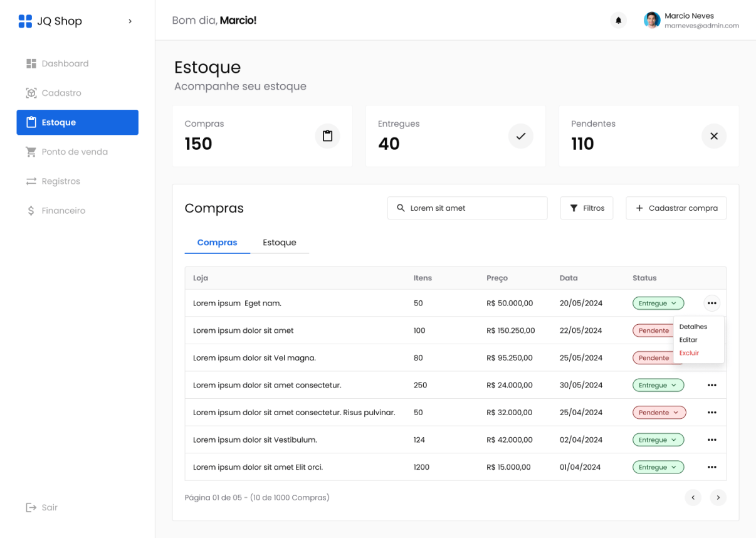Open Pendente status dropdown for 25/04/2024
The image size is (756, 538).
[659, 413]
